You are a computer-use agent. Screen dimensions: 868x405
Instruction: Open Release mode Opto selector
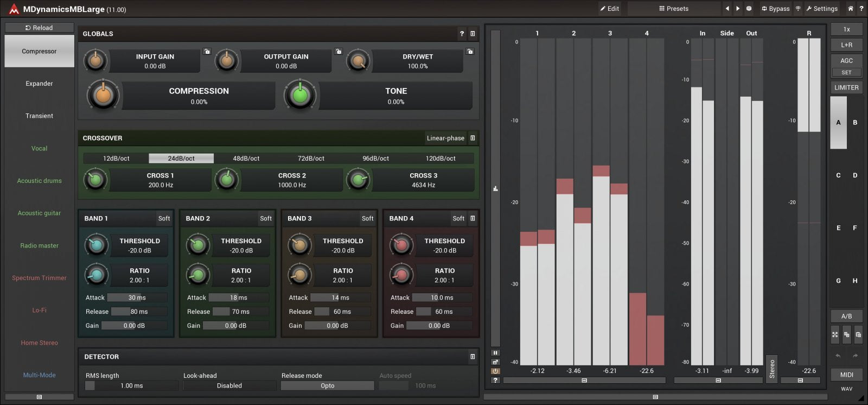[328, 385]
